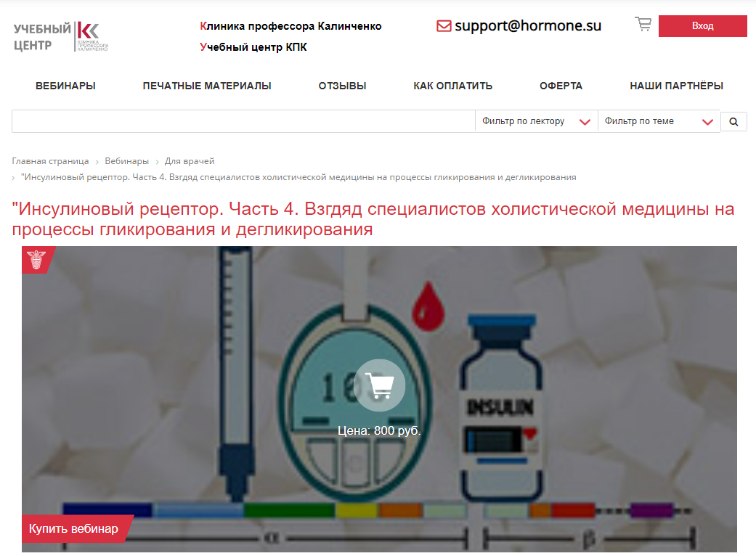The height and width of the screenshot is (556, 756).
Task: Open the ОФЕРТА menu item
Action: coord(561,86)
